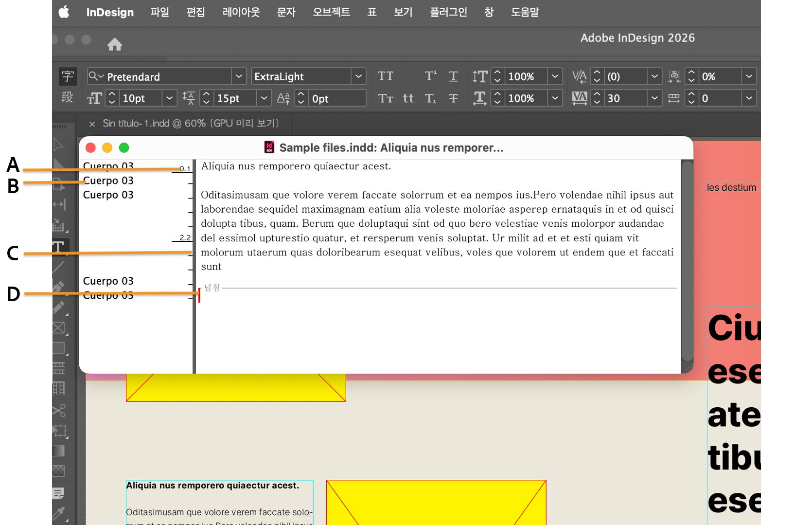Select the Sin título-1.indd document tab
The image size is (812, 525).
[191, 124]
